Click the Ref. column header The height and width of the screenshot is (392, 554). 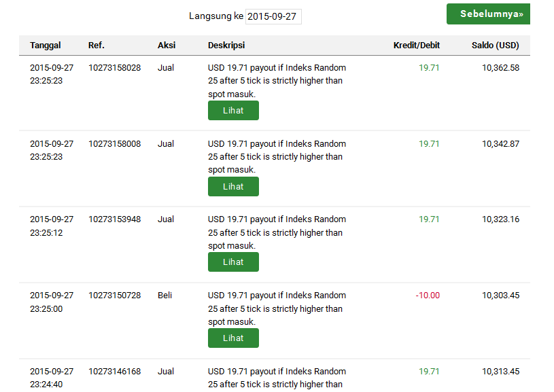(x=97, y=46)
